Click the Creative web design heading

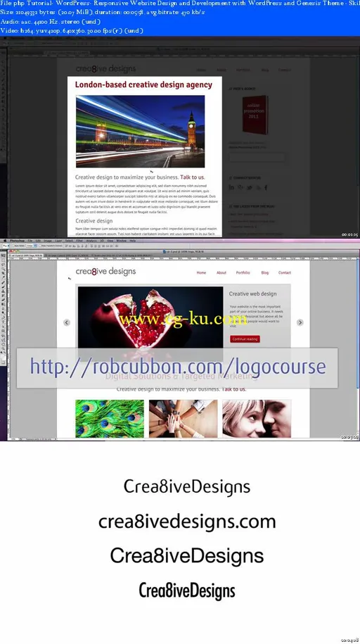(x=252, y=293)
